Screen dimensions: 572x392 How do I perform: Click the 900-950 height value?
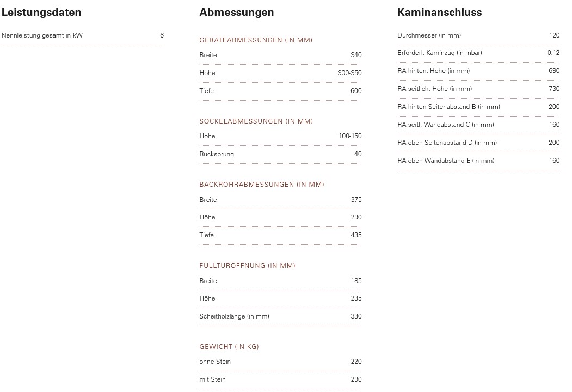349,73
